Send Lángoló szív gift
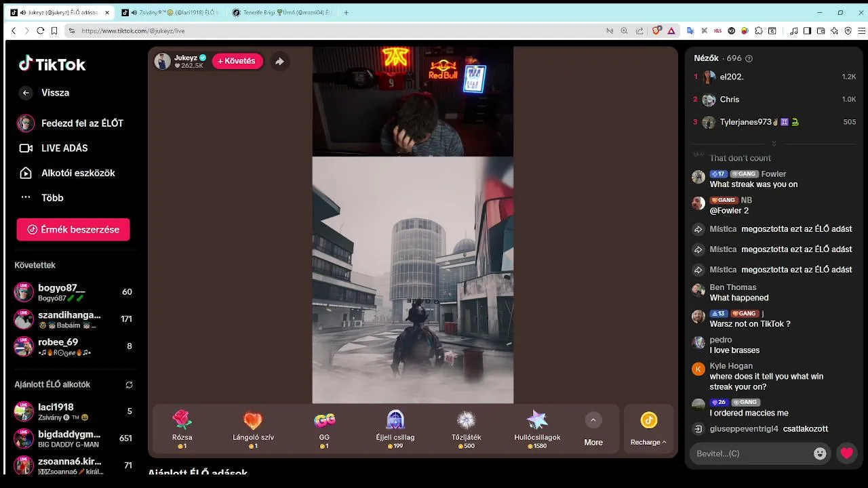The image size is (868, 488). [x=253, y=430]
